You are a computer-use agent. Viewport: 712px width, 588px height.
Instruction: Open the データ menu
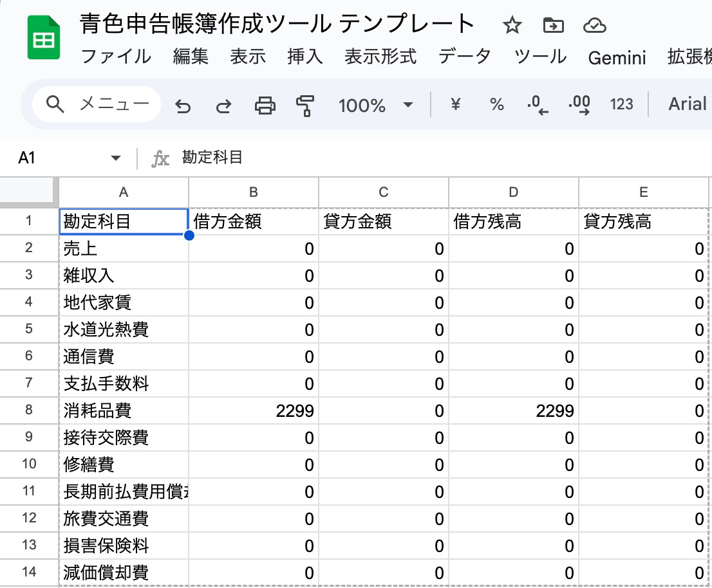click(x=465, y=57)
